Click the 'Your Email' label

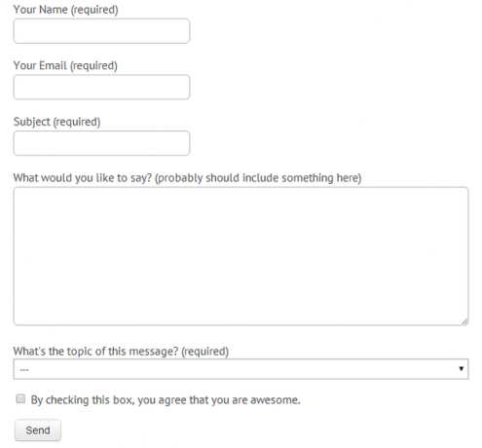(x=40, y=65)
